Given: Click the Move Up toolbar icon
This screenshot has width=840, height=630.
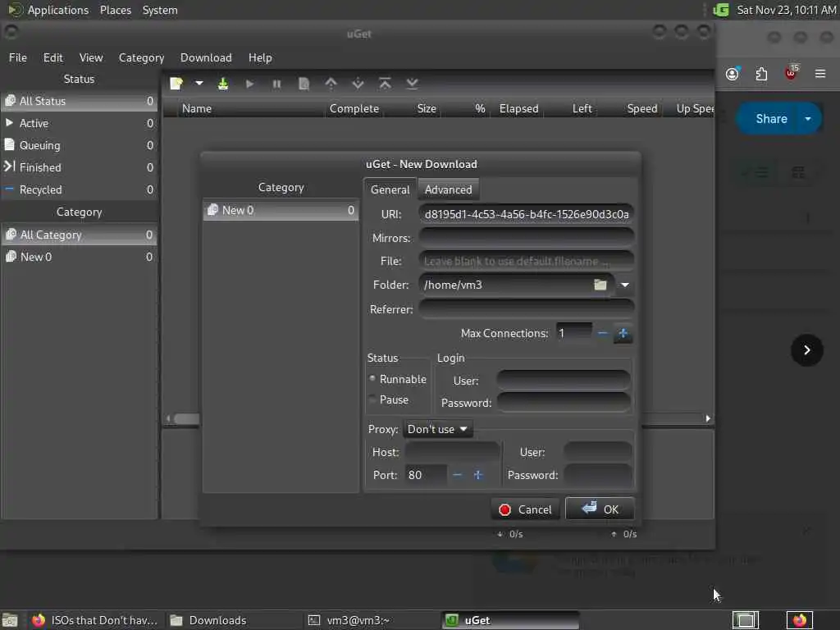Looking at the screenshot, I should pyautogui.click(x=331, y=84).
